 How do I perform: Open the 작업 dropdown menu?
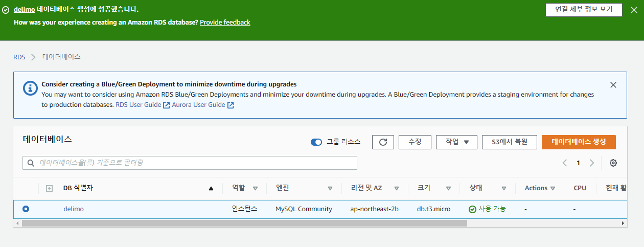tap(456, 142)
